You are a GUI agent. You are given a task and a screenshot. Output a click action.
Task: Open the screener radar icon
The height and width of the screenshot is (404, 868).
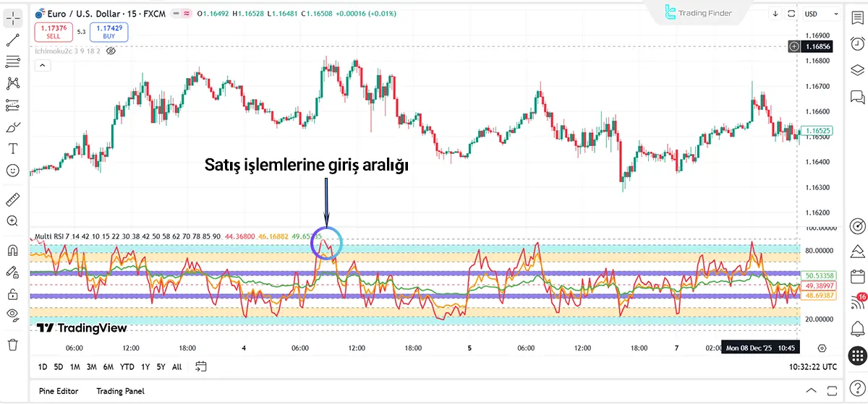(857, 226)
